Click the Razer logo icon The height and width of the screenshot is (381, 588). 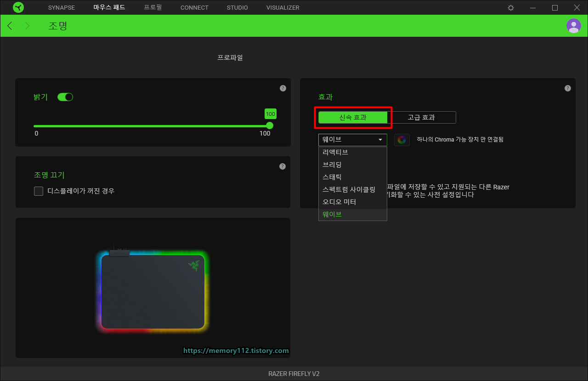tap(18, 7)
